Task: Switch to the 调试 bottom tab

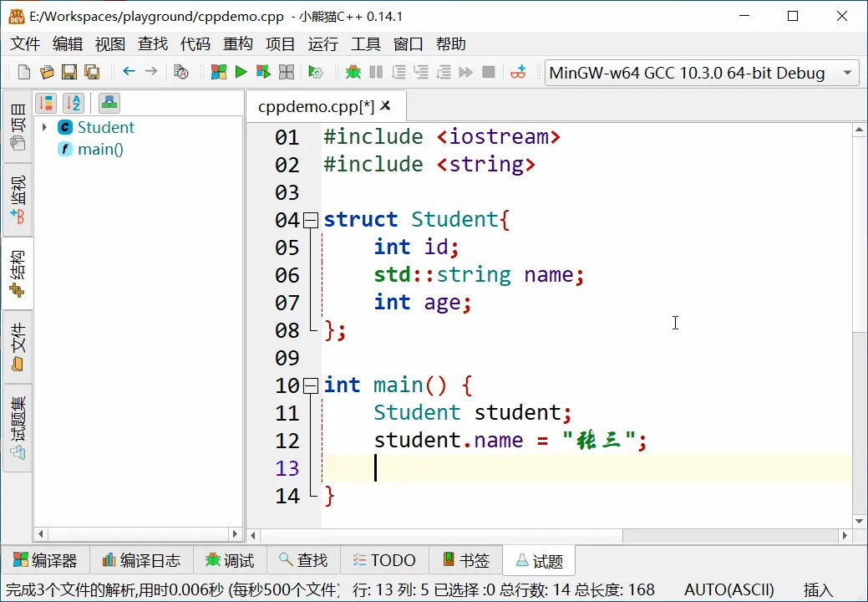Action: [230, 560]
